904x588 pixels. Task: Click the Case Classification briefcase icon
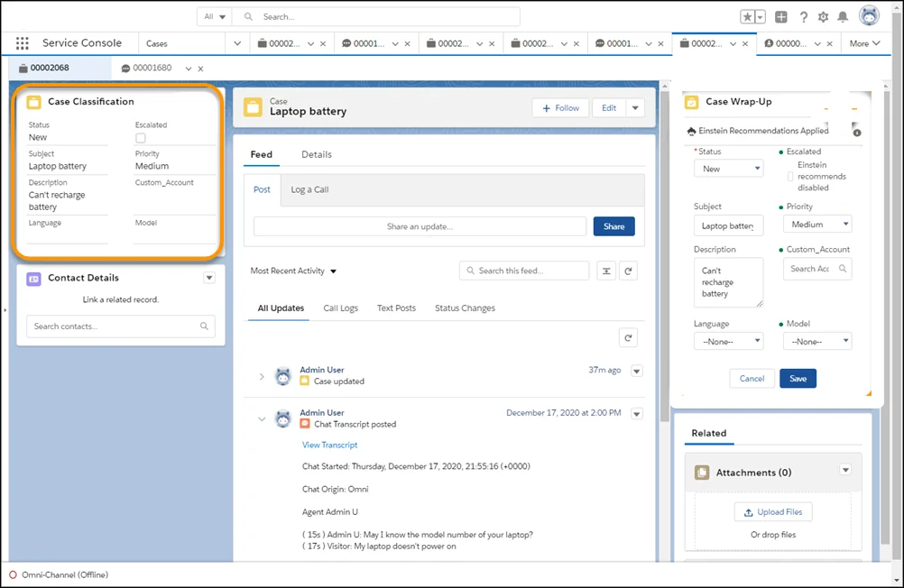pos(34,102)
